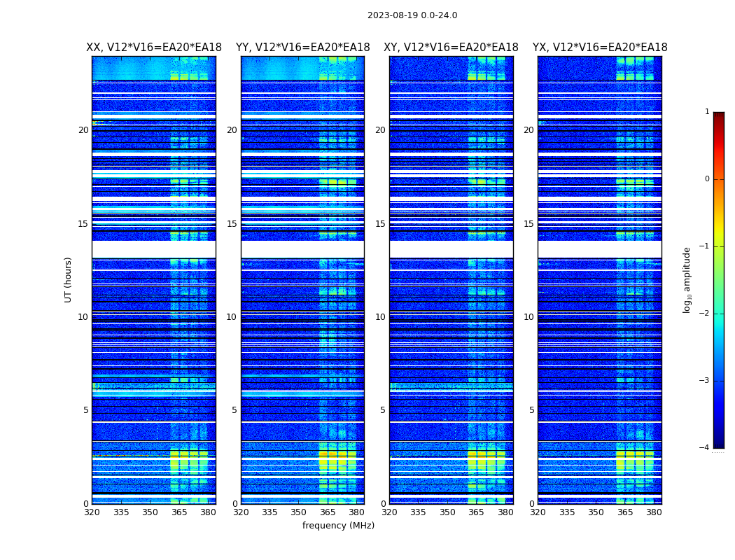Click colorbar tick label −4
This screenshot has height=560, width=735.
(704, 447)
